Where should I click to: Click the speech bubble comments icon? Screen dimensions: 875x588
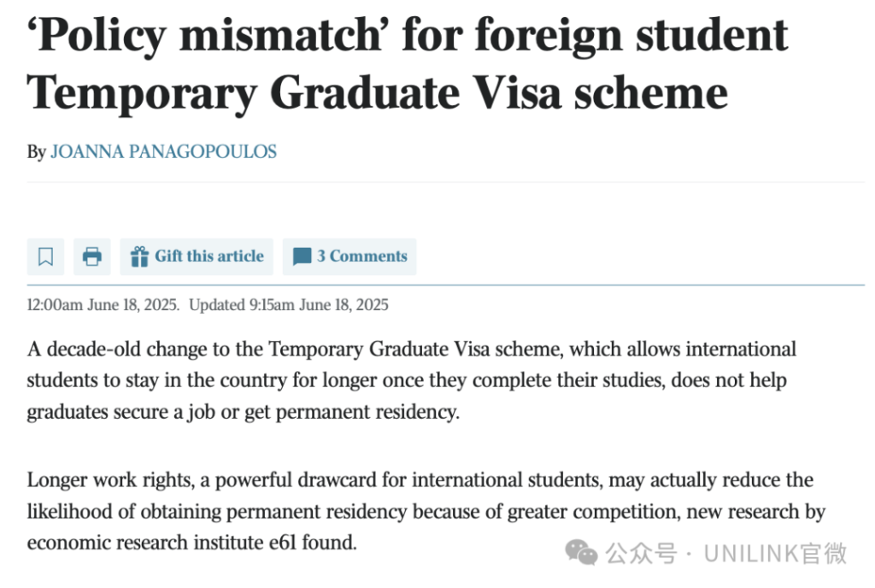tap(302, 256)
